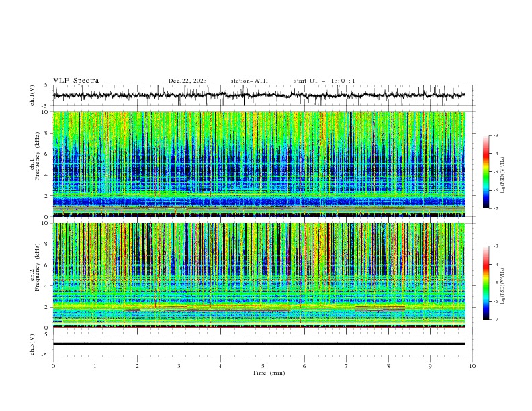Screen dimensions: 532x411
Task: Click the ch.1 spectrogram panel
Action: (x=259, y=164)
